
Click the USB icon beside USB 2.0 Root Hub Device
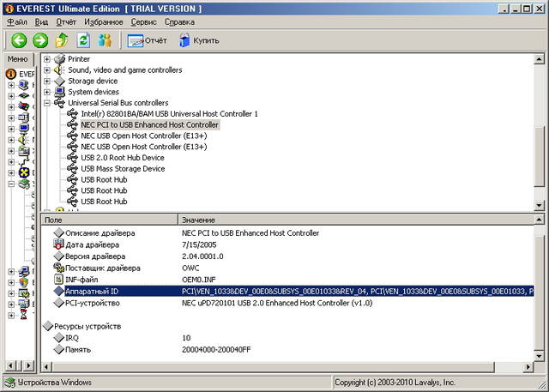coord(72,158)
